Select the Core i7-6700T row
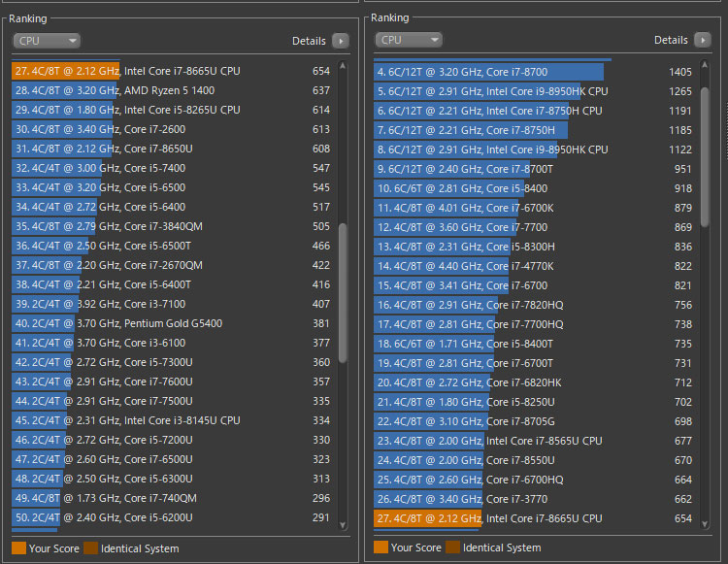 535,363
